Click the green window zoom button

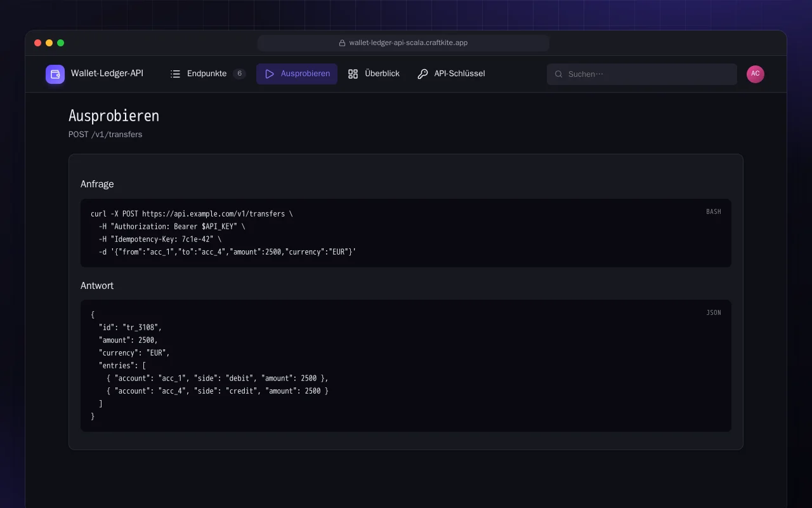tap(61, 43)
